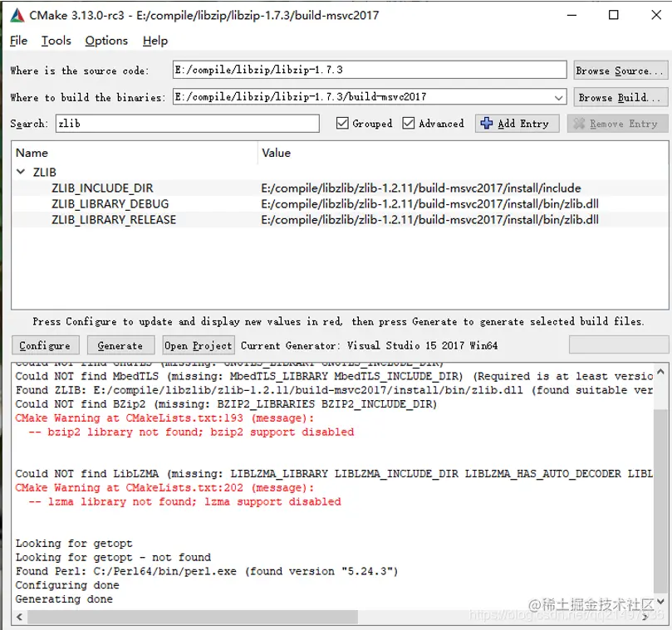Click the 'Configuring done' log line
The image size is (672, 630).
[x=67, y=585]
